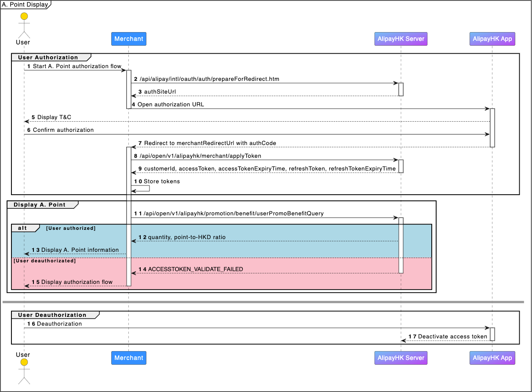Click the prepareForRedirect.htm API path text
532x392 pixels.
(209, 79)
